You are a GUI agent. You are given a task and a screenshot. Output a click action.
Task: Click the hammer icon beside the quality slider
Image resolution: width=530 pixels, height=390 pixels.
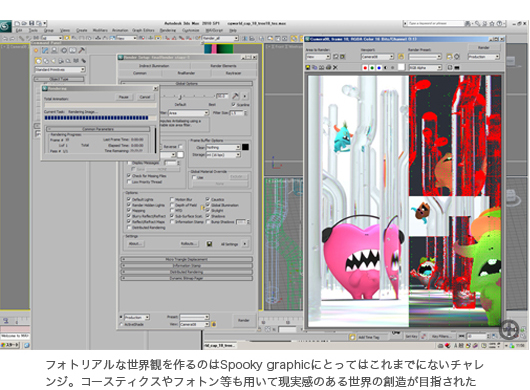(236, 96)
